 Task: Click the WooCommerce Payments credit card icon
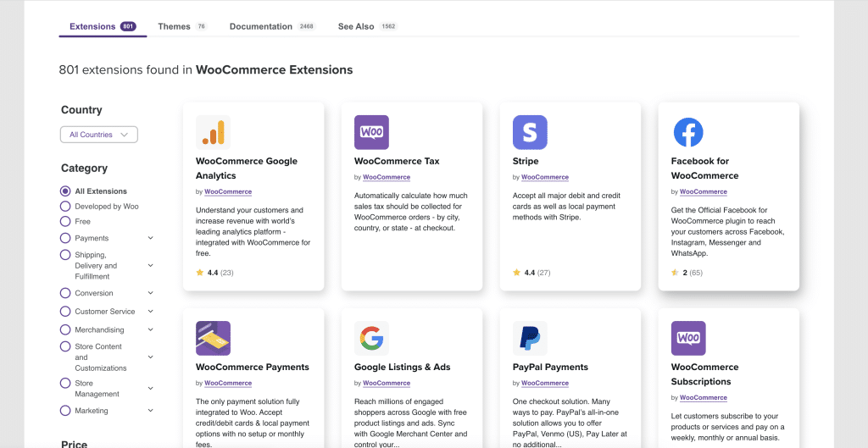213,338
